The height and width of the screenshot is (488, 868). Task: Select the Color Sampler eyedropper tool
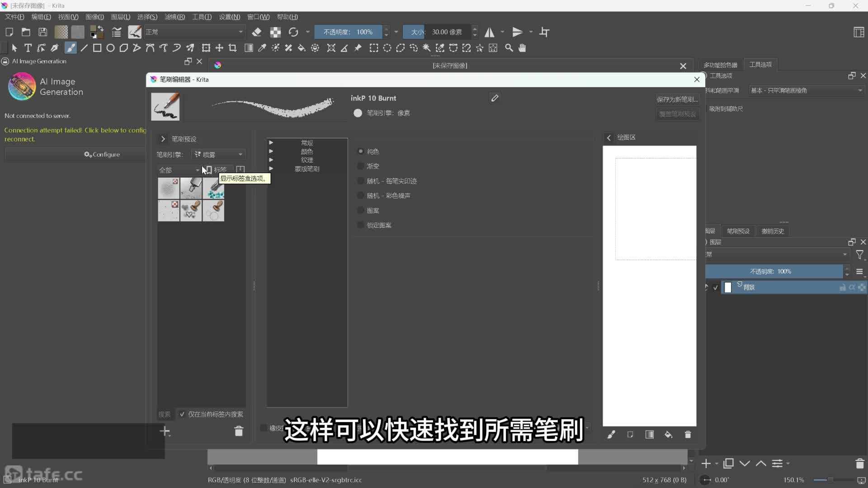click(x=262, y=48)
